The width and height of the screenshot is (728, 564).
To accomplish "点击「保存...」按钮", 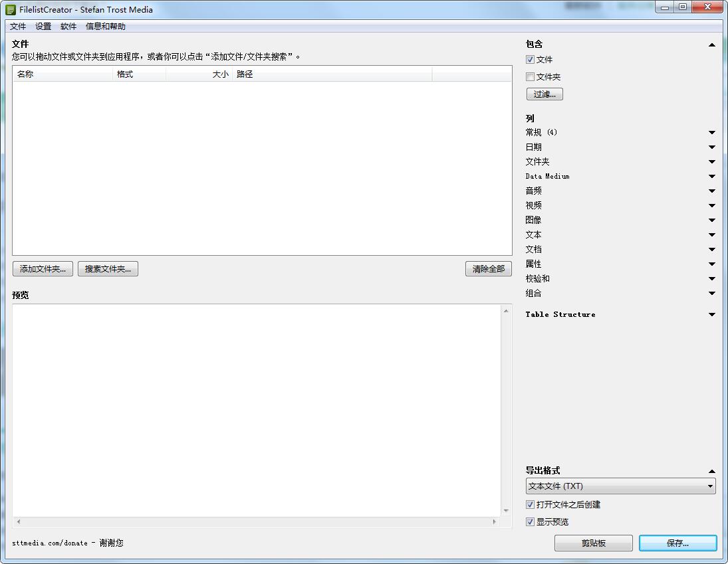I will pos(677,543).
